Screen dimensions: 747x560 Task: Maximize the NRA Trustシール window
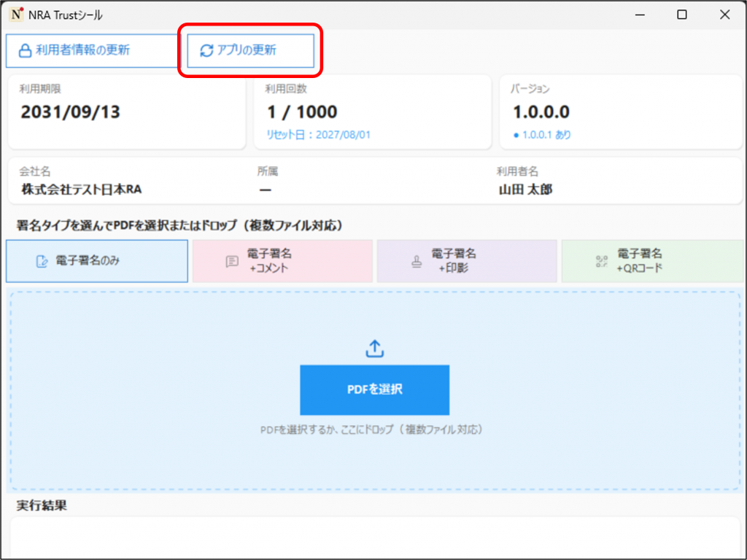pos(682,15)
